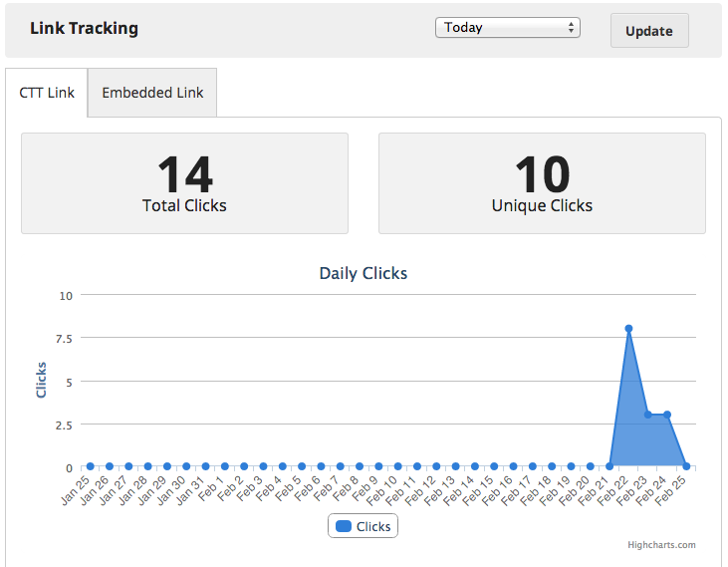The width and height of the screenshot is (728, 567).
Task: Click the blue Clicks legend swatch
Action: tap(344, 526)
